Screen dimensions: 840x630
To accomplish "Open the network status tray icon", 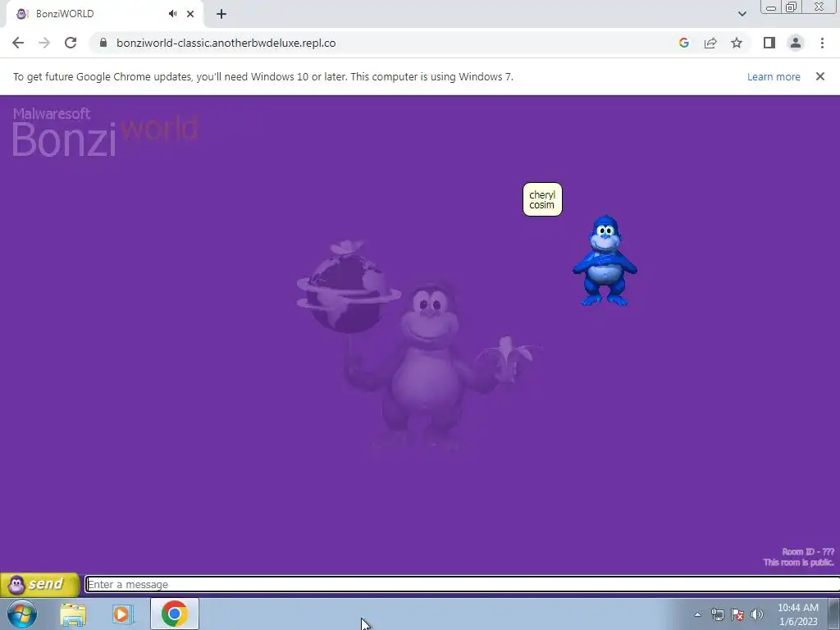I will (x=717, y=614).
